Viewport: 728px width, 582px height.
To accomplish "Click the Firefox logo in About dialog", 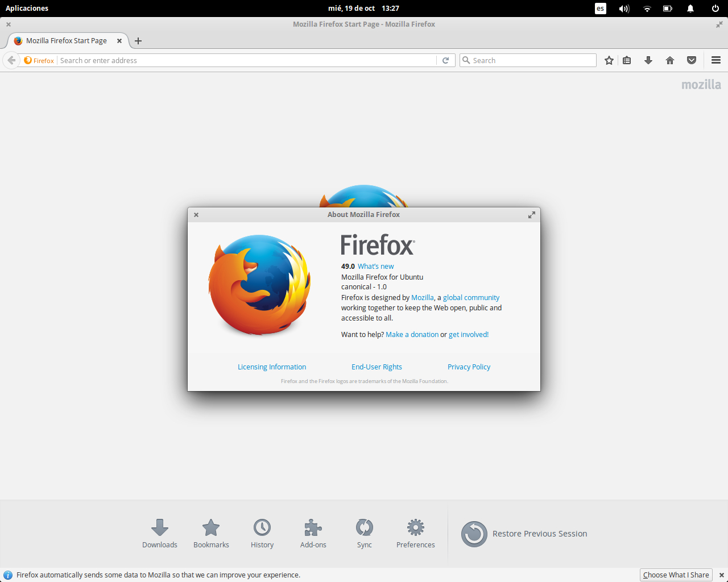I will 259,285.
